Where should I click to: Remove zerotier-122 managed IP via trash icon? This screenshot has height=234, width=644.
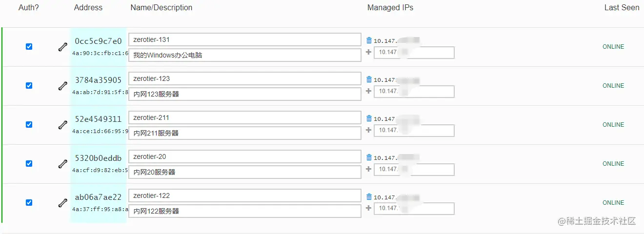[x=369, y=196]
